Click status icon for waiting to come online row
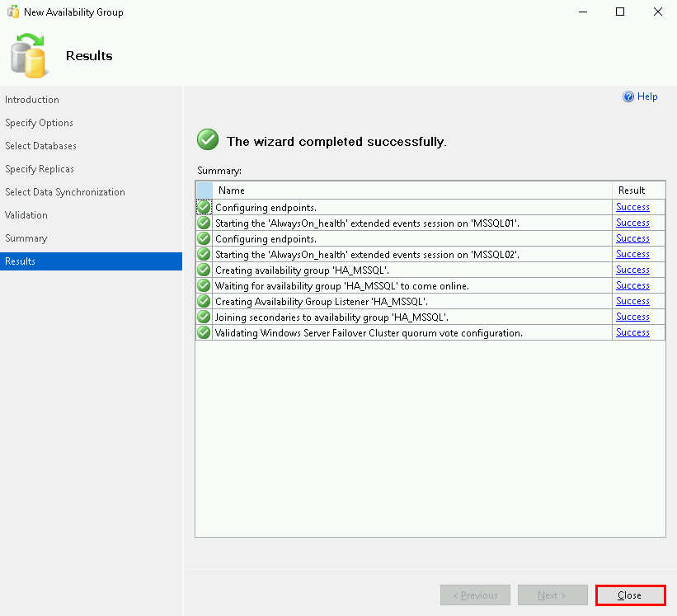 [x=204, y=285]
